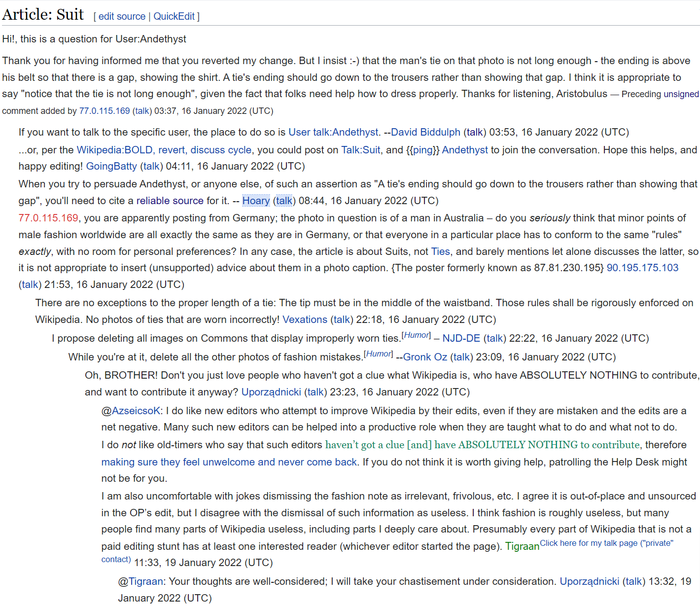Follow the 'reliable source' link
Viewport: 700px width, 606px height.
click(170, 201)
